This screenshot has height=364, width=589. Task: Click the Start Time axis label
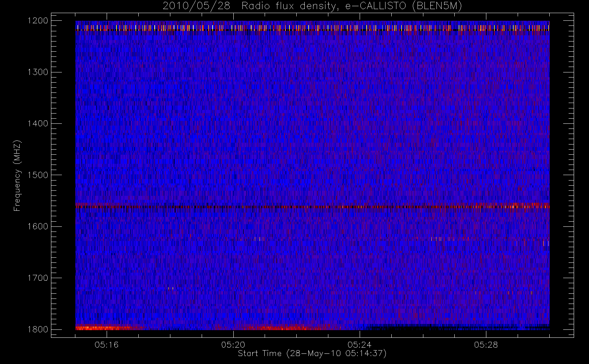(312, 353)
